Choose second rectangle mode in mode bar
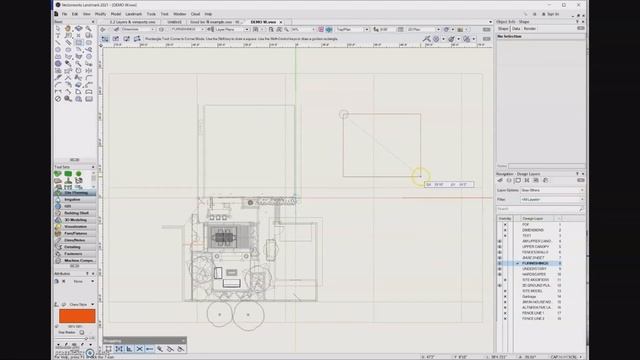This screenshot has width=640, height=360. 116,39
